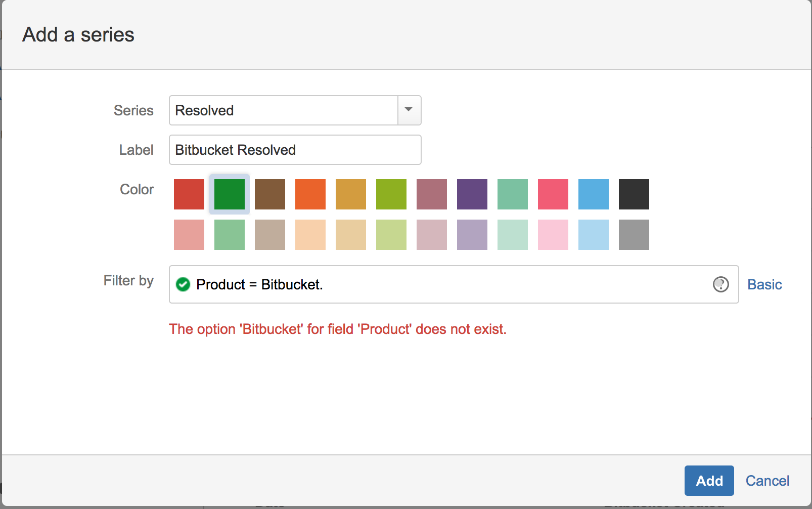Select the teal seafoam color swatch
Viewport: 812px width, 509px height.
pyautogui.click(x=513, y=194)
